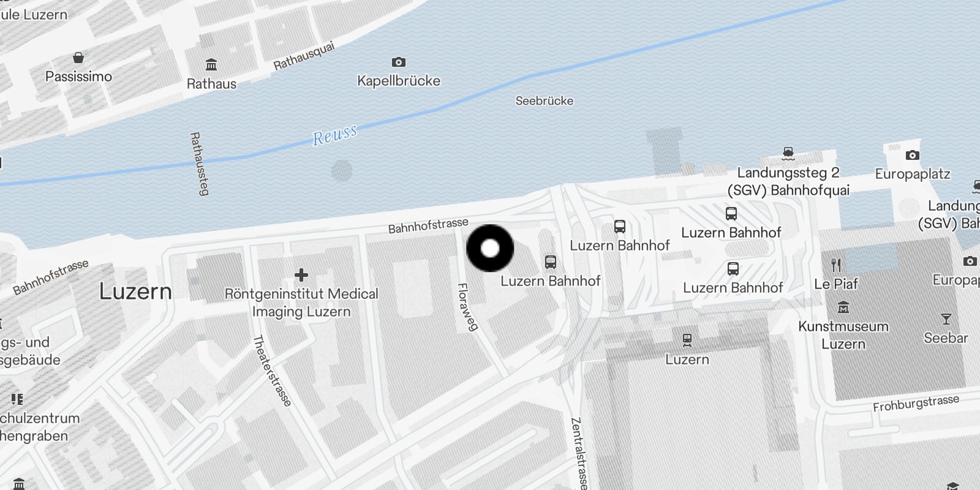This screenshot has height=490, width=980.
Task: Select the Europaplatz camera icon
Action: coord(913,155)
